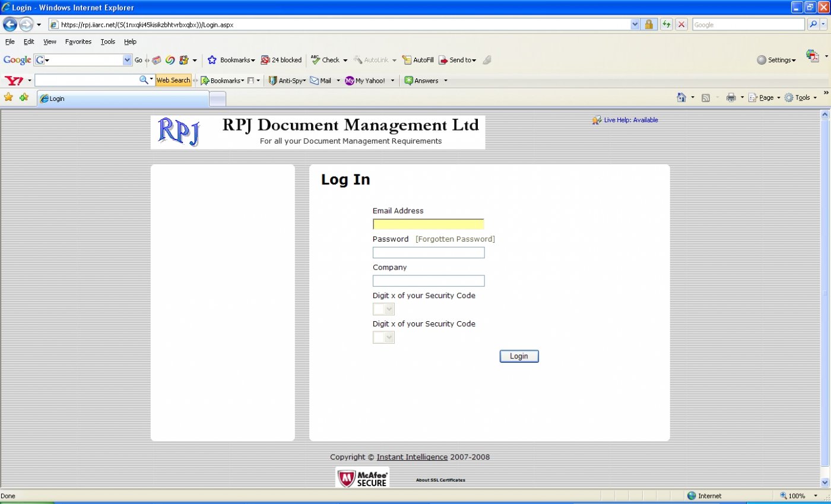
Task: Open the File menu
Action: point(10,42)
